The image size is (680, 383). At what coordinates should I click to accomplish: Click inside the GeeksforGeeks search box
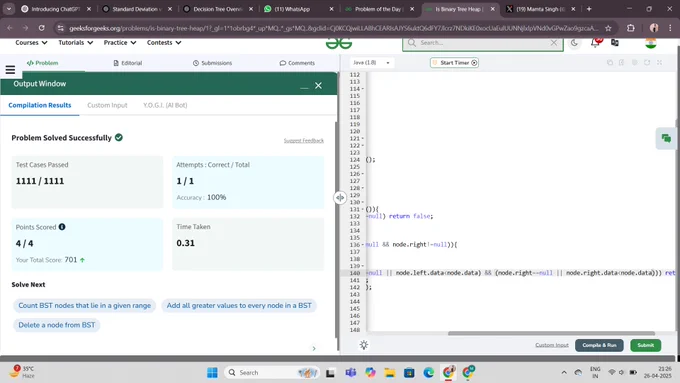(483, 43)
